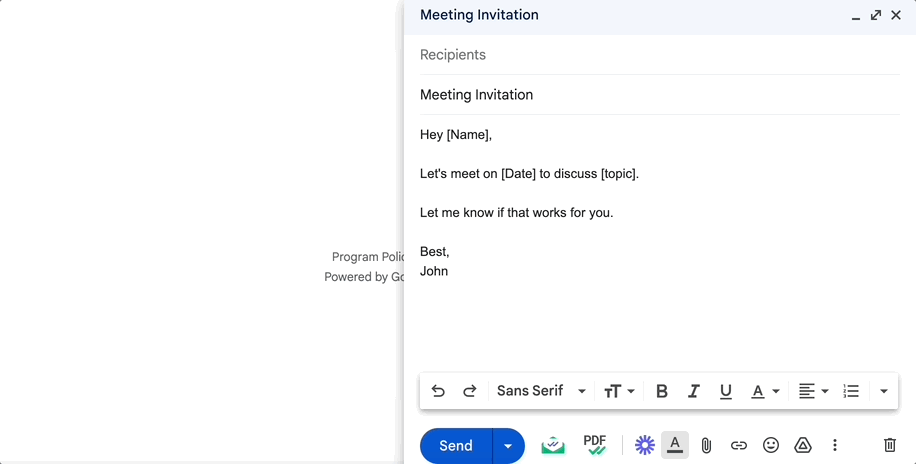Insert files using Google Drive icon
The height and width of the screenshot is (464, 916).
pos(803,445)
